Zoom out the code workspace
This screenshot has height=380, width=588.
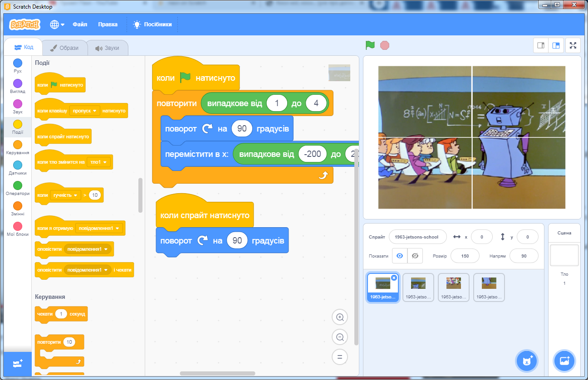pyautogui.click(x=339, y=337)
